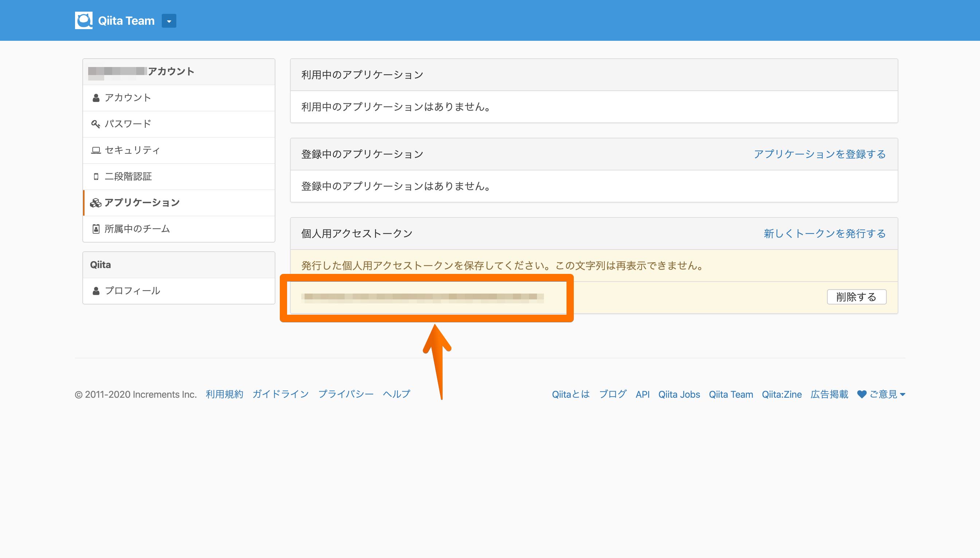Click the heart icon next to ご意見

tap(862, 394)
